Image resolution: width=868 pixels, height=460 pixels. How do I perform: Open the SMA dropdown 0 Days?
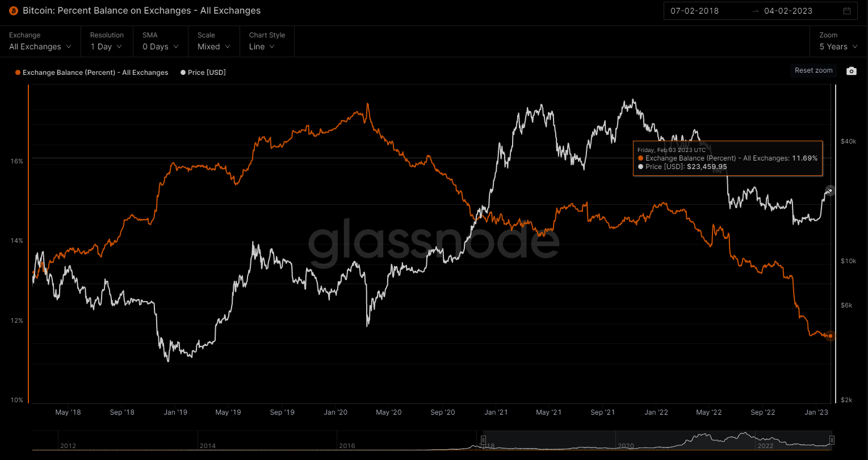161,47
